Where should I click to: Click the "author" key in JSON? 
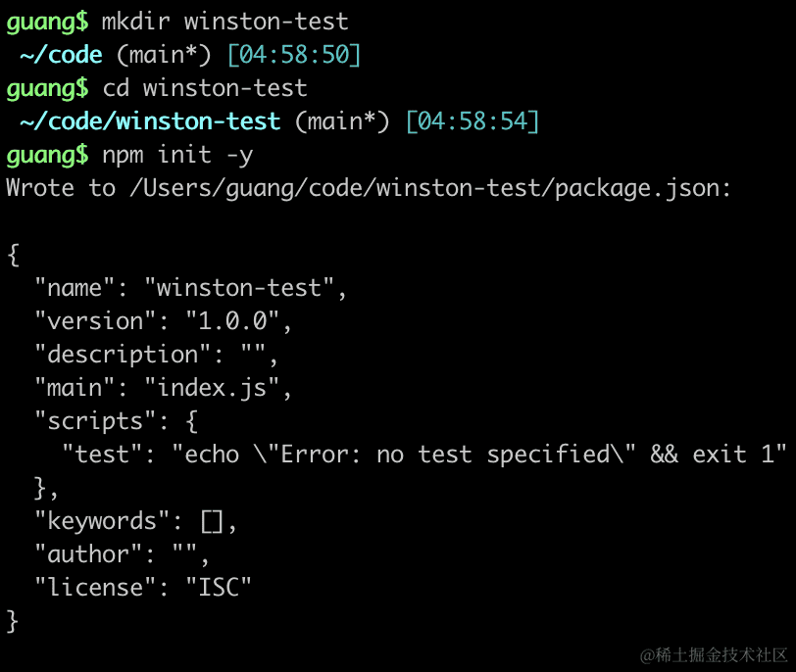(x=88, y=554)
